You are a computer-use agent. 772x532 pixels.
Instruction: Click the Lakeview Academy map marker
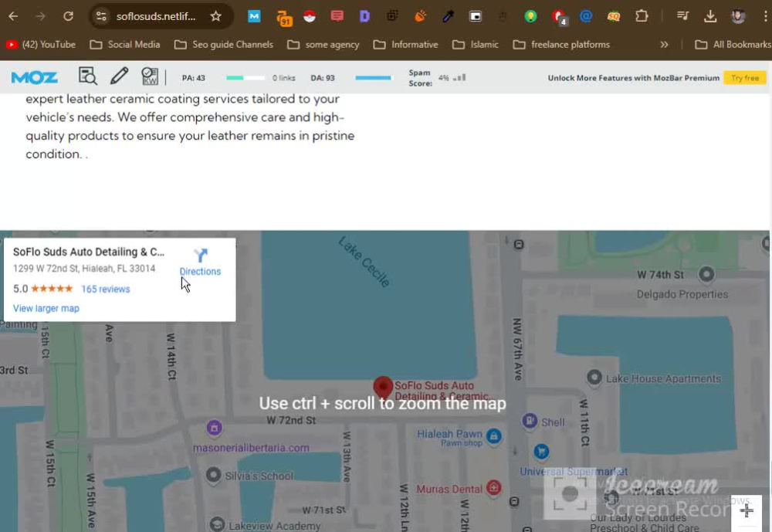coord(217,524)
